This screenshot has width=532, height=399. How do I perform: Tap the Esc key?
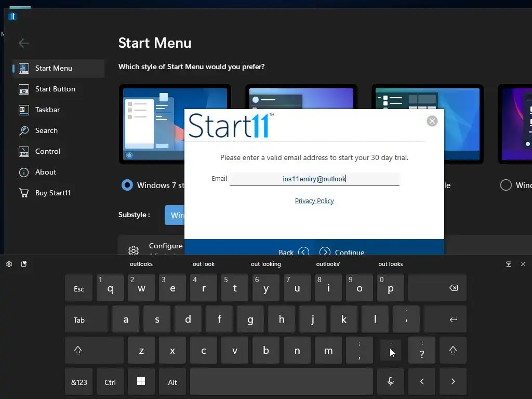click(x=79, y=288)
